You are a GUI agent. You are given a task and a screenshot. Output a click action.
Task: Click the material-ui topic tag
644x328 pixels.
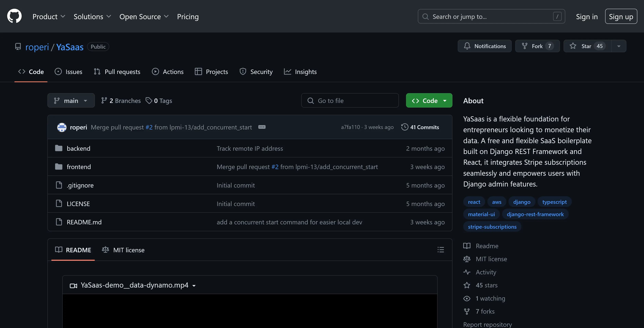click(481, 214)
